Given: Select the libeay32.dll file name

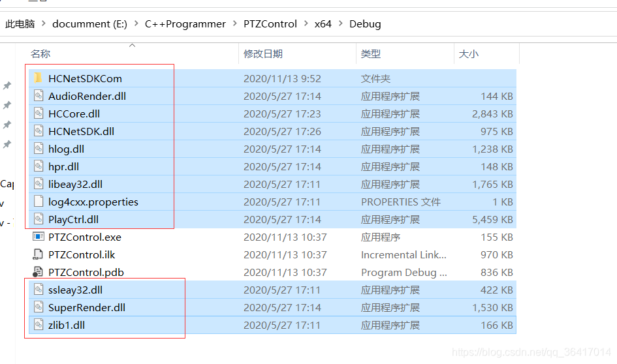Looking at the screenshot, I should pyautogui.click(x=75, y=185).
